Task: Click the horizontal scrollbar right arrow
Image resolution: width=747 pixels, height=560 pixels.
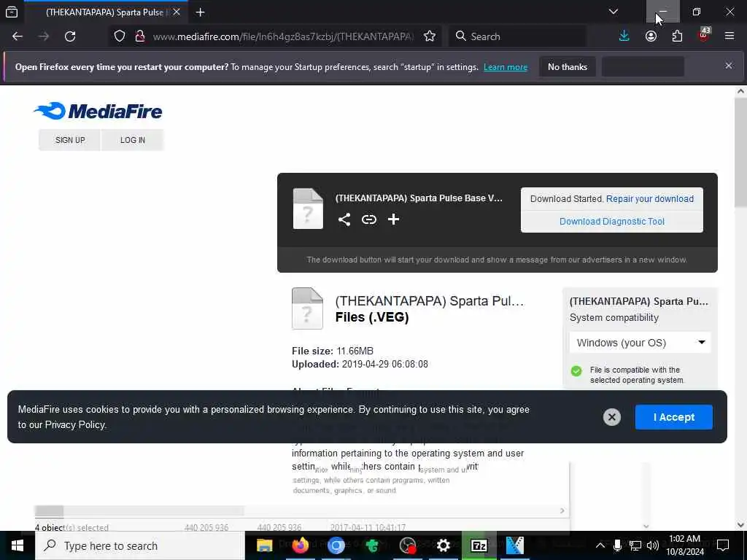Action: click(x=562, y=510)
